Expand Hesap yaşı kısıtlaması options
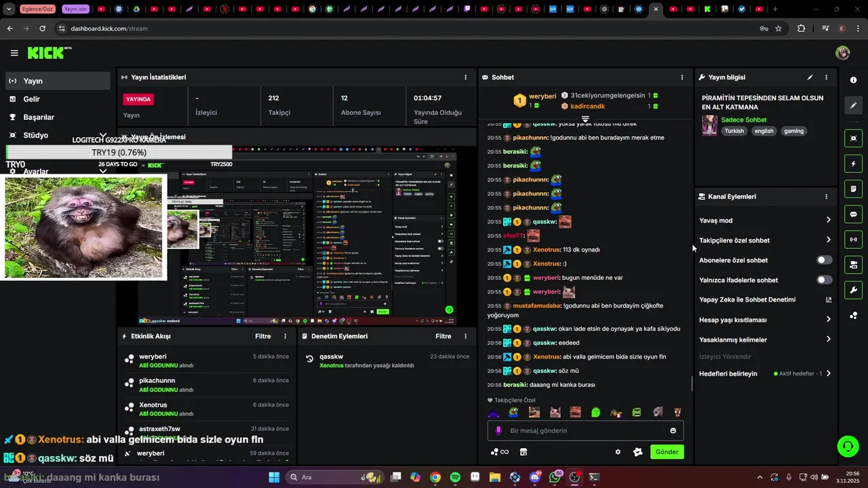868x488 pixels. coord(829,319)
